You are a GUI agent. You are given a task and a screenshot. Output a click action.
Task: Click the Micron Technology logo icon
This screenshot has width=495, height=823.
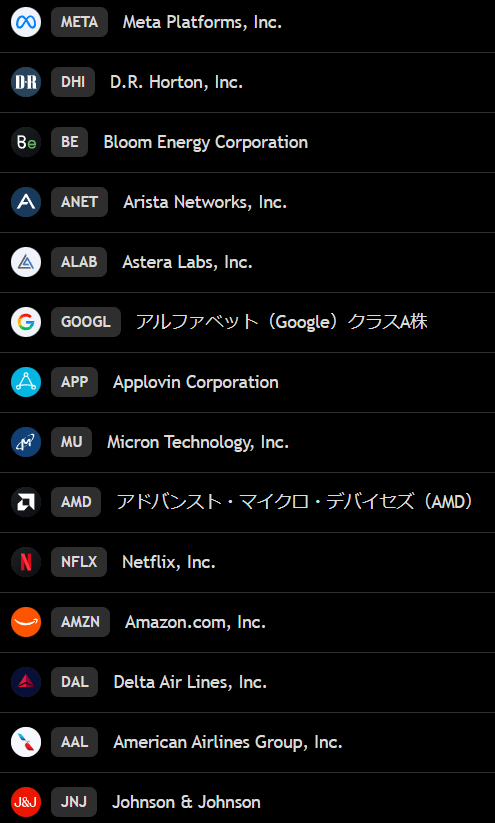point(26,442)
